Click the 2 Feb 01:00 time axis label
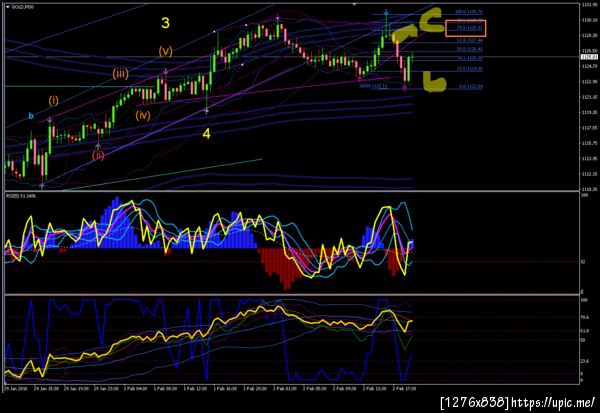 point(285,389)
